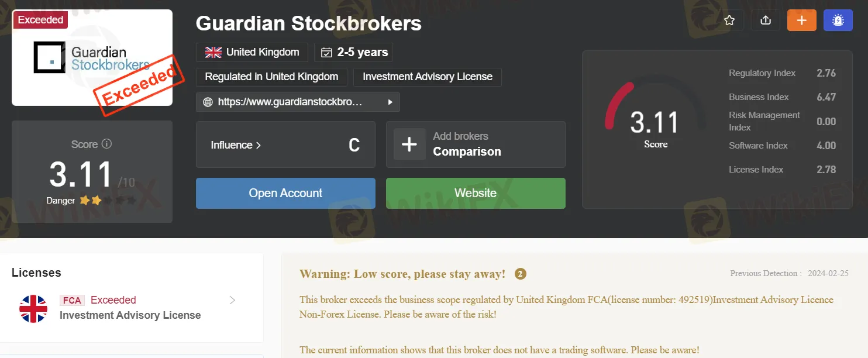Image resolution: width=868 pixels, height=358 pixels.
Task: Select the Regulated in United Kingdom tag
Action: point(271,77)
